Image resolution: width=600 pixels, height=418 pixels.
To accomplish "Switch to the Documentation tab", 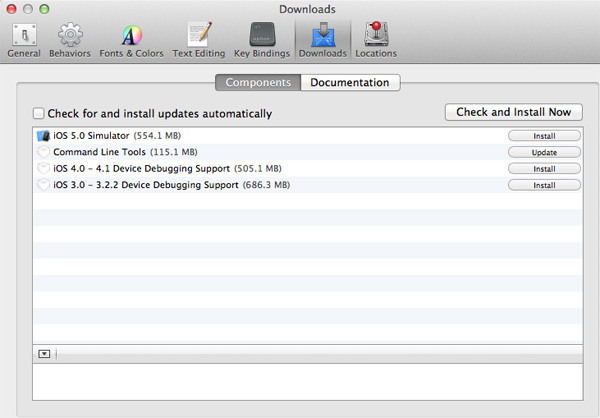I will click(x=350, y=82).
